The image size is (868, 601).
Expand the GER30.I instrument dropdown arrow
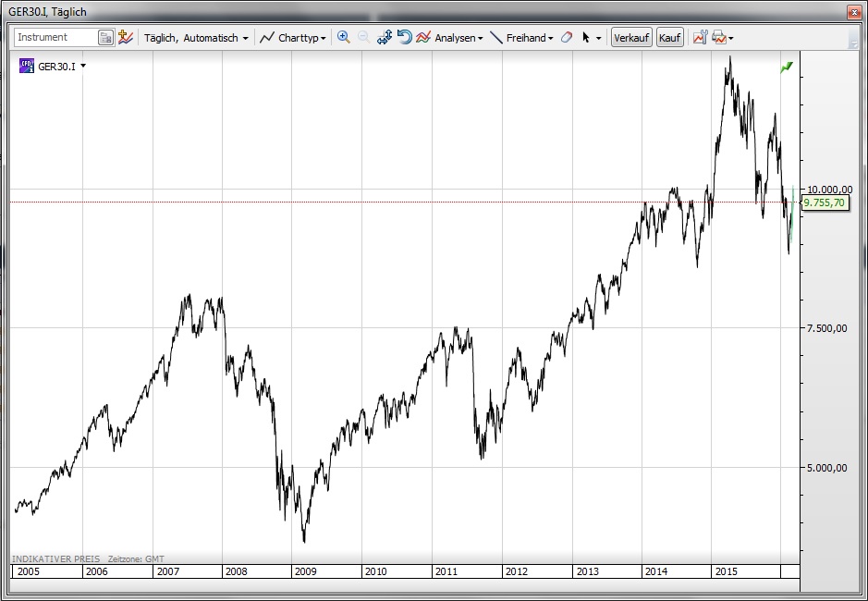click(83, 66)
